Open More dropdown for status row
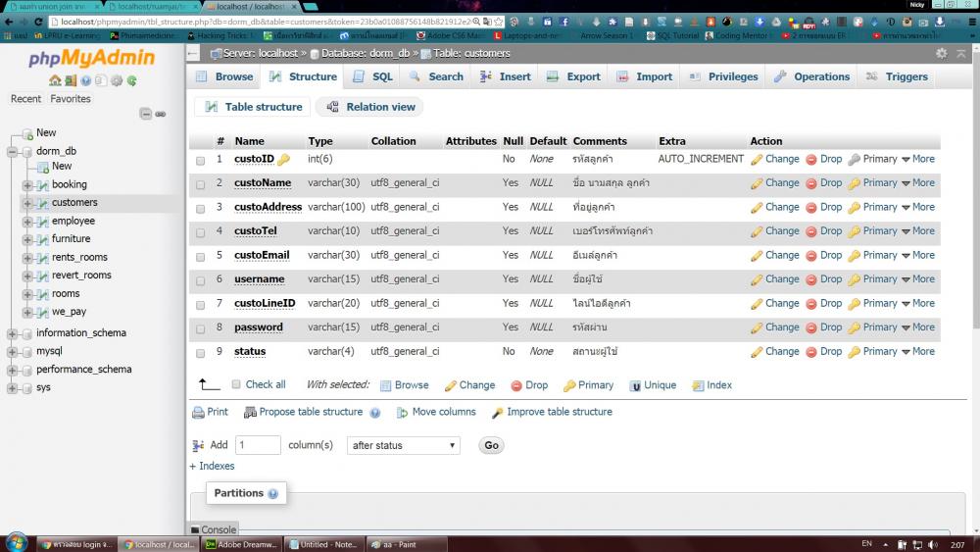Image resolution: width=980 pixels, height=552 pixels. [918, 351]
